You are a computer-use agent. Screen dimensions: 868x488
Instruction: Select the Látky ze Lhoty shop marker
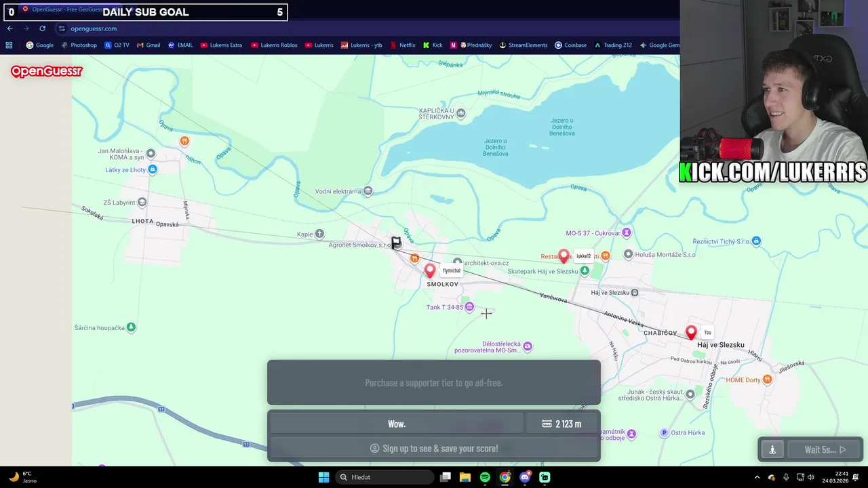click(x=153, y=169)
